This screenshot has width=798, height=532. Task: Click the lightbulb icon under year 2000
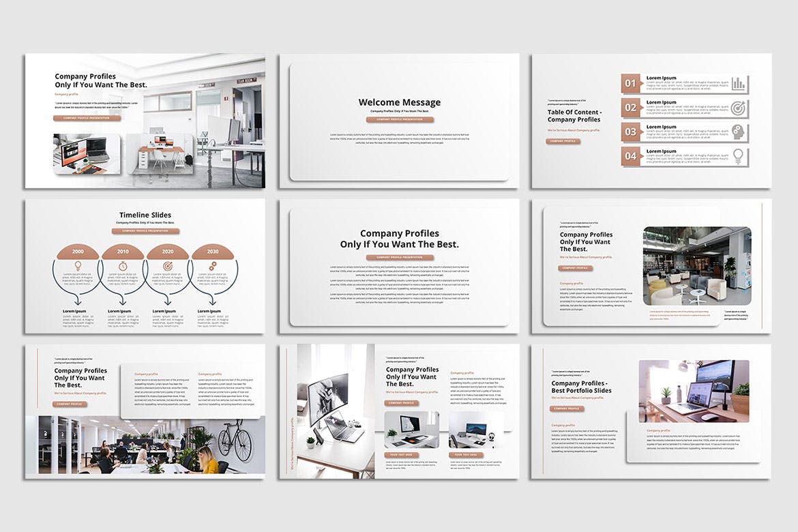(x=77, y=266)
